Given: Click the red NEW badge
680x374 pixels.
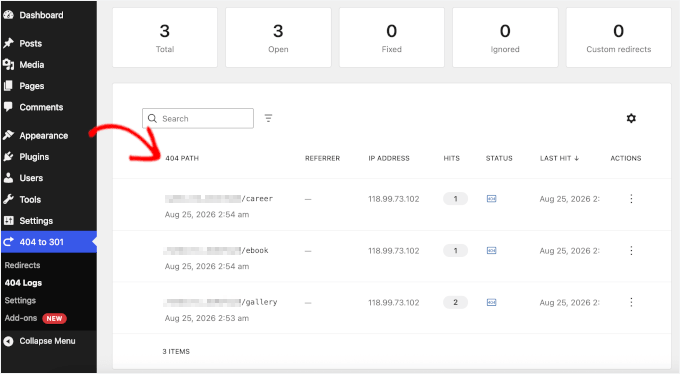Looking at the screenshot, I should pos(54,318).
